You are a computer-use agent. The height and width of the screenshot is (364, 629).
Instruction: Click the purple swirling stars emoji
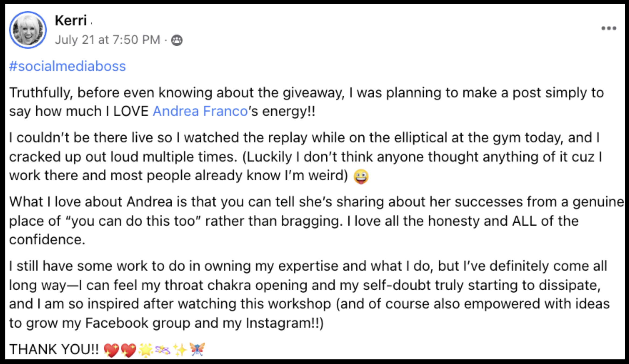[x=163, y=350]
